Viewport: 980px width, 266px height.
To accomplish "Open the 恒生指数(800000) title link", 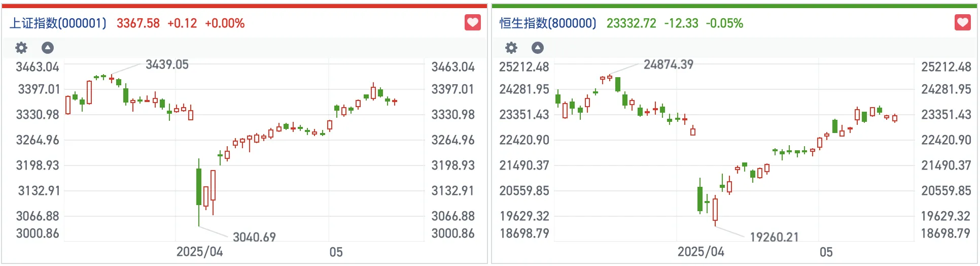I will [x=548, y=23].
